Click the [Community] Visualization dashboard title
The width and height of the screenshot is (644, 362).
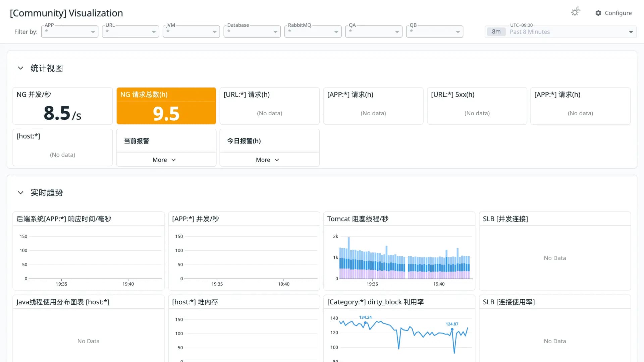pyautogui.click(x=66, y=13)
